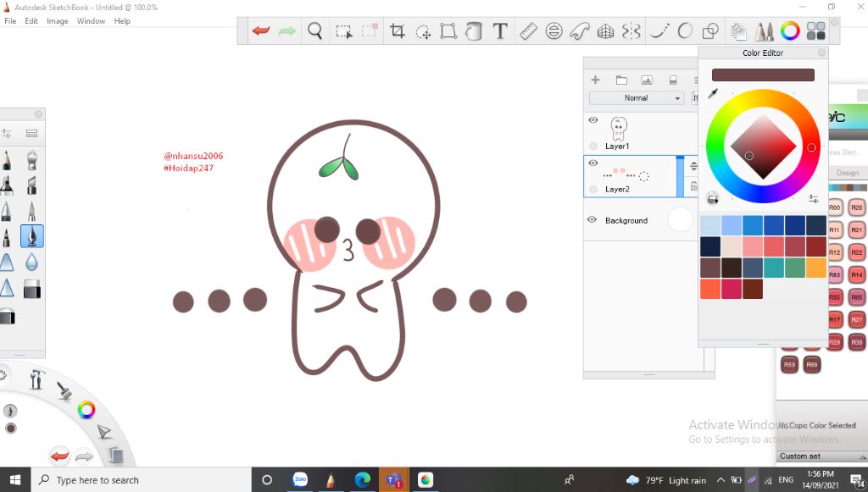This screenshot has height=492, width=868.
Task: Select the highlighted inking pen brush
Action: 32,236
